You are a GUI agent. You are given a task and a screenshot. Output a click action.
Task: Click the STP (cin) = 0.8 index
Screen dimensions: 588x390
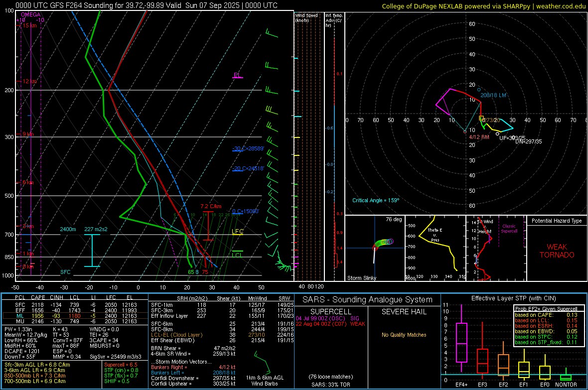coord(121,370)
